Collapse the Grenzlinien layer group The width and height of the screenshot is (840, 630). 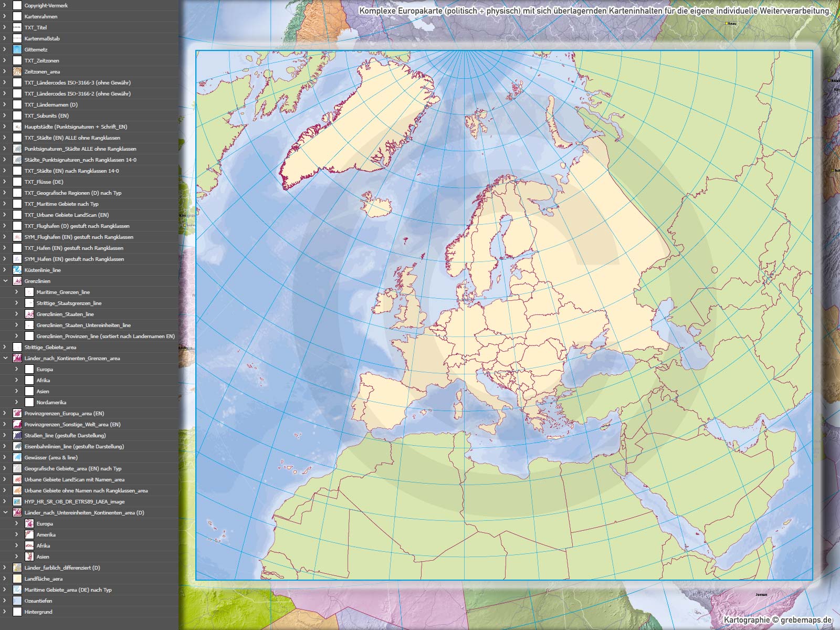tap(5, 281)
